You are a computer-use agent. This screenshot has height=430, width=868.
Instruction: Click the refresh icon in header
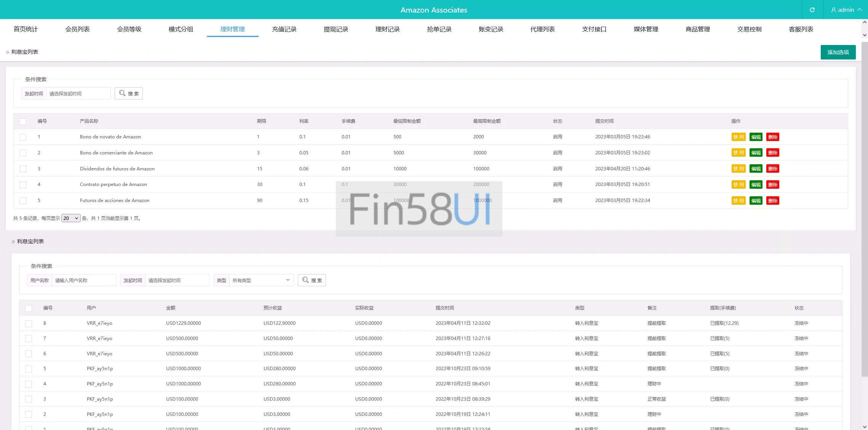pyautogui.click(x=812, y=10)
